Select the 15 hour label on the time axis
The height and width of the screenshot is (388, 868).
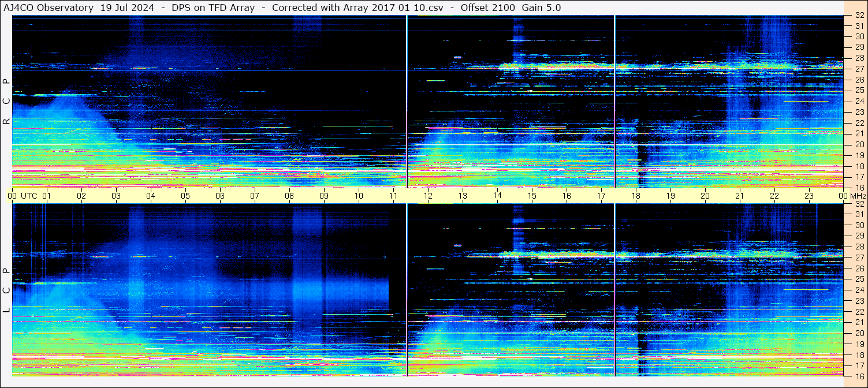click(532, 196)
